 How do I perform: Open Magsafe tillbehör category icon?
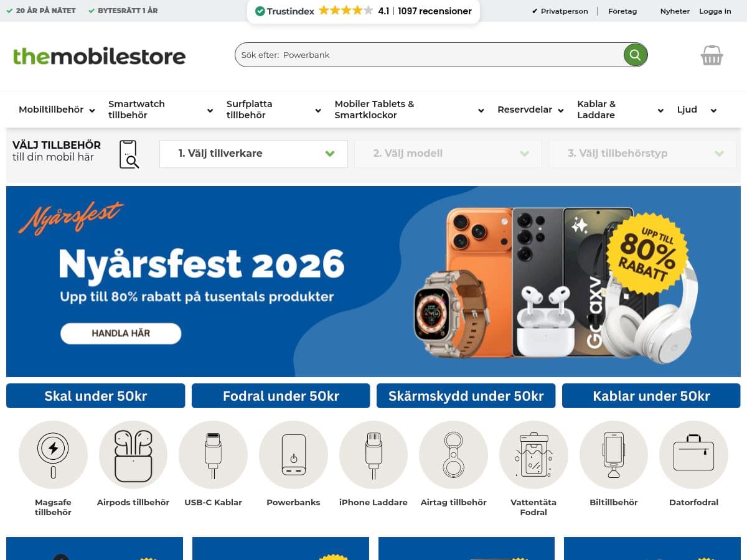click(53, 455)
